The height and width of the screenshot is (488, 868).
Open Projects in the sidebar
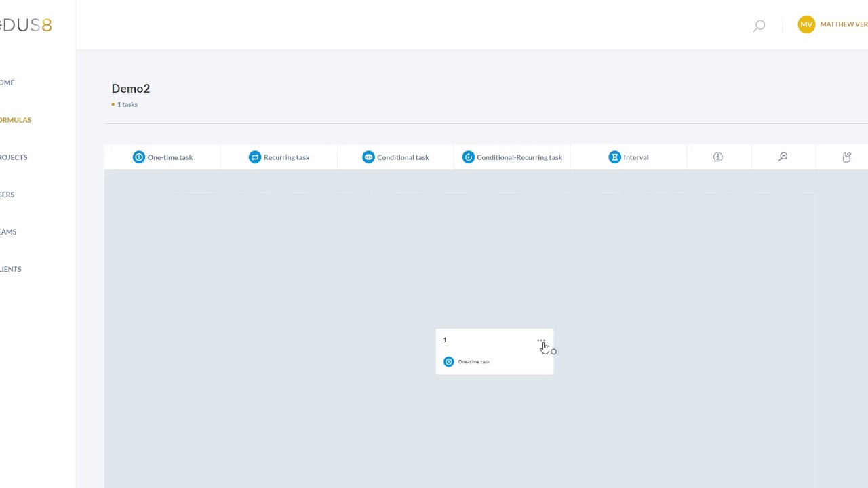click(14, 157)
